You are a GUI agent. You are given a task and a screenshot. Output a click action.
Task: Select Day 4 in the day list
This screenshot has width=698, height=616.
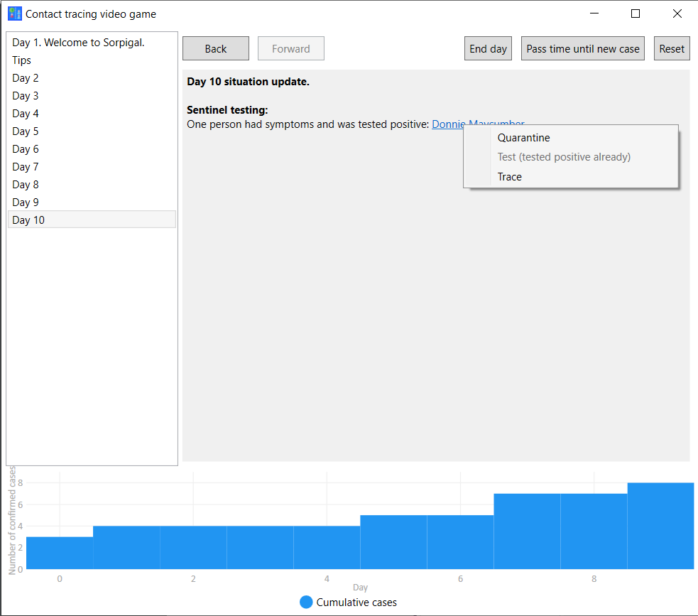[92, 114]
